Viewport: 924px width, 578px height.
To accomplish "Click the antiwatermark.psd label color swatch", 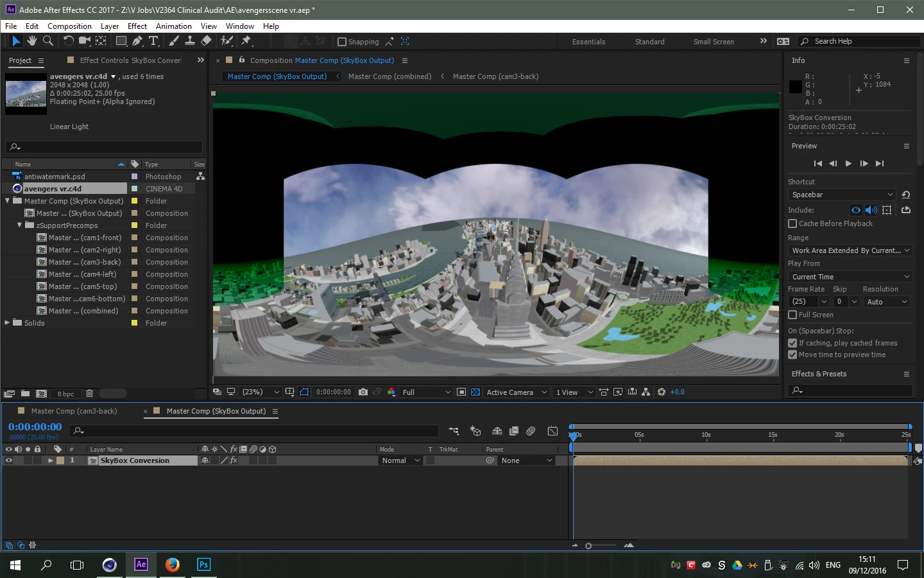I will [134, 177].
